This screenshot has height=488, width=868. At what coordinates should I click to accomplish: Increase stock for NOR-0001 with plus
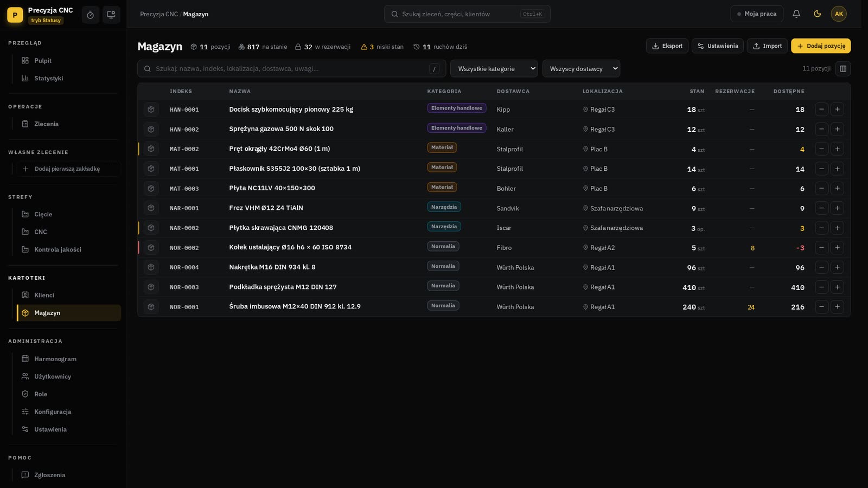[837, 307]
